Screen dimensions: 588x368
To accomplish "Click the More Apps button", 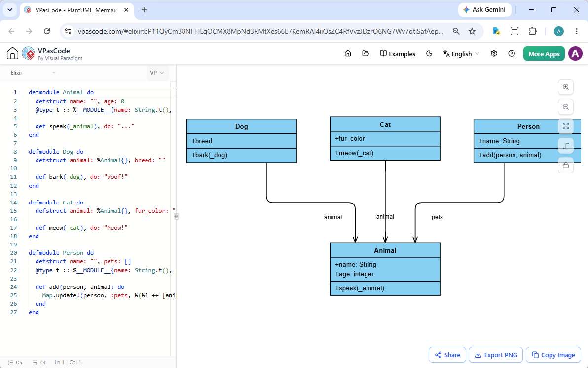I will [544, 54].
